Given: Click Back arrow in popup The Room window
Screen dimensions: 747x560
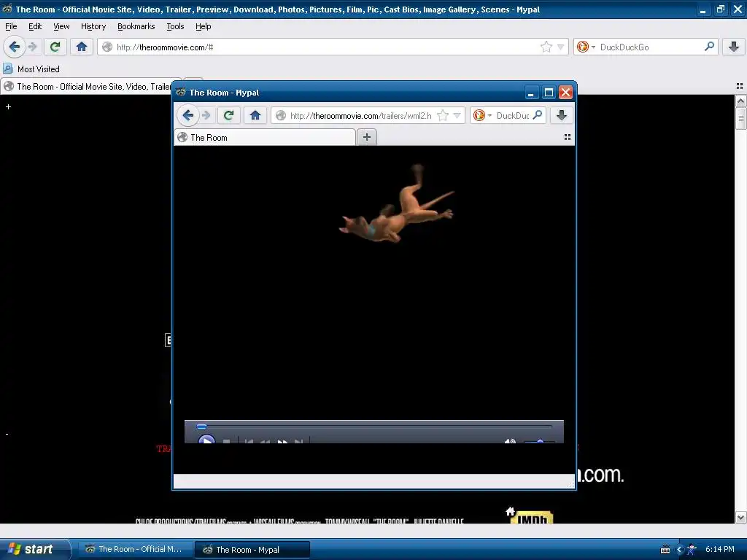Looking at the screenshot, I should (187, 115).
